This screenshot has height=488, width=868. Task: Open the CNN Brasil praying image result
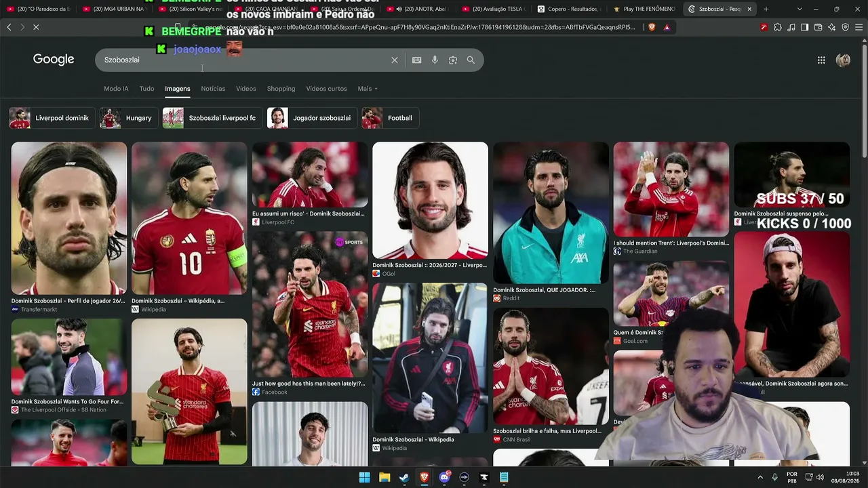click(x=551, y=367)
